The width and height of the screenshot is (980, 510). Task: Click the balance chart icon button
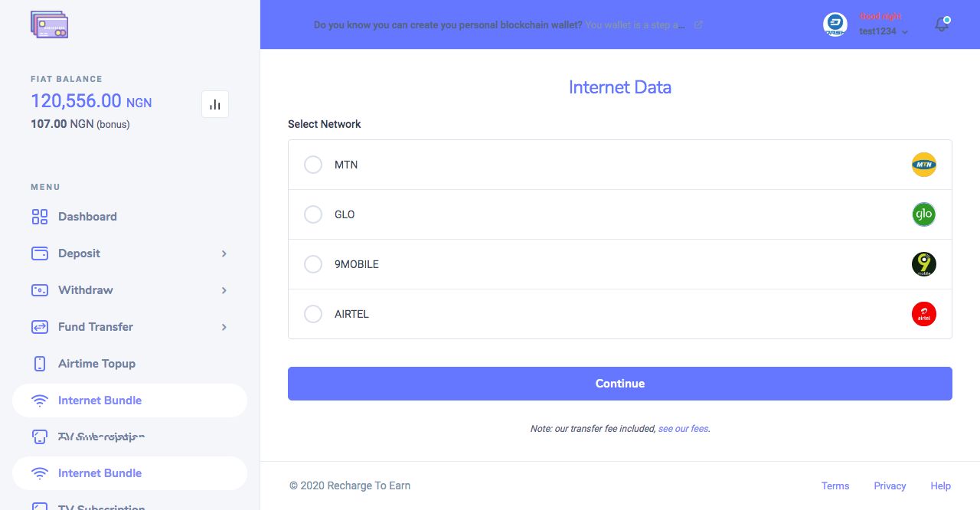215,104
